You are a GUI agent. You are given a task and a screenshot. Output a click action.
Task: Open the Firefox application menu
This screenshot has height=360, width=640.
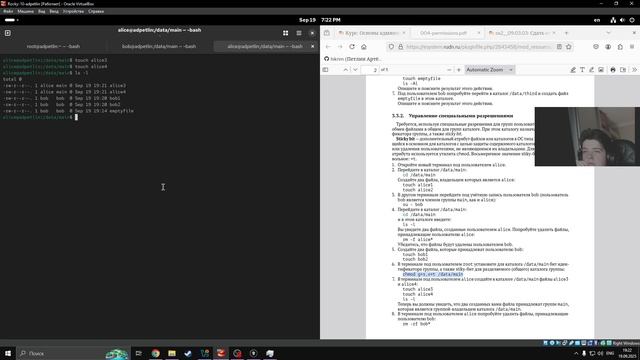pyautogui.click(x=632, y=47)
